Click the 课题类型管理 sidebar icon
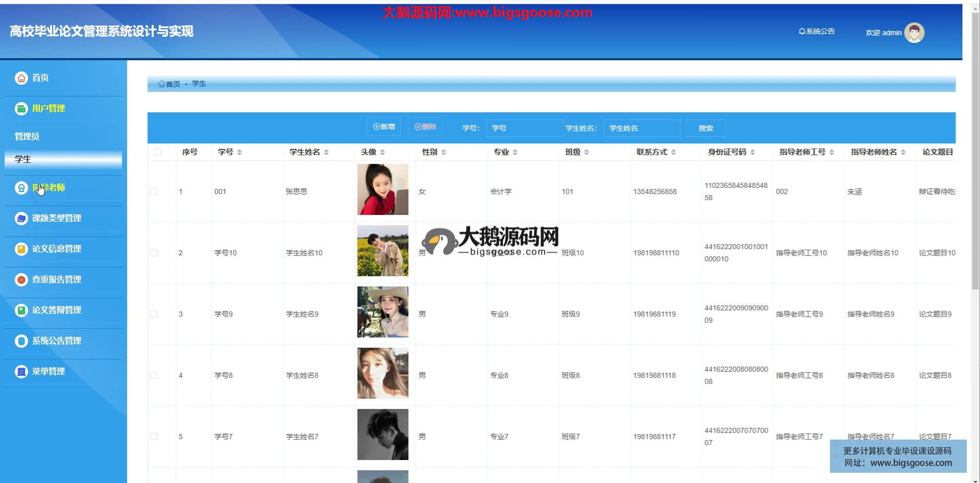Viewport: 980px width, 483px height. pyautogui.click(x=21, y=219)
